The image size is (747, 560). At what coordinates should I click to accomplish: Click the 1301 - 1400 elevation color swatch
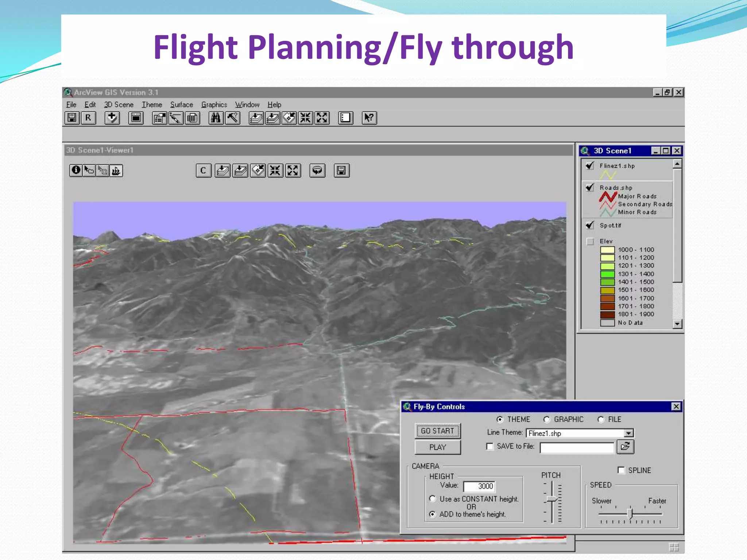click(608, 274)
